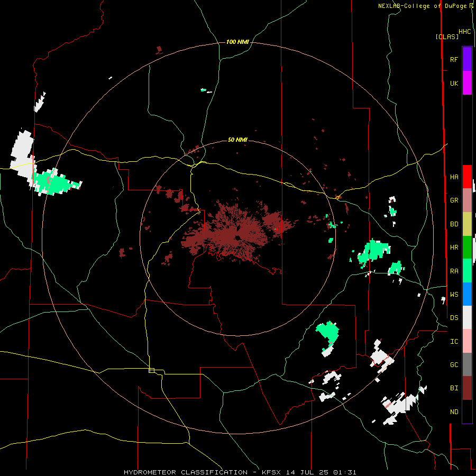The image size is (476, 476).
Task: Click the BI brown legend swatch
Action: [x=467, y=388]
